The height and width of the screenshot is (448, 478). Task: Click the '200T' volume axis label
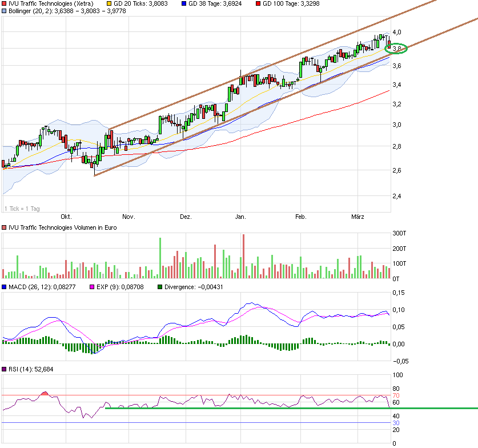pos(399,249)
